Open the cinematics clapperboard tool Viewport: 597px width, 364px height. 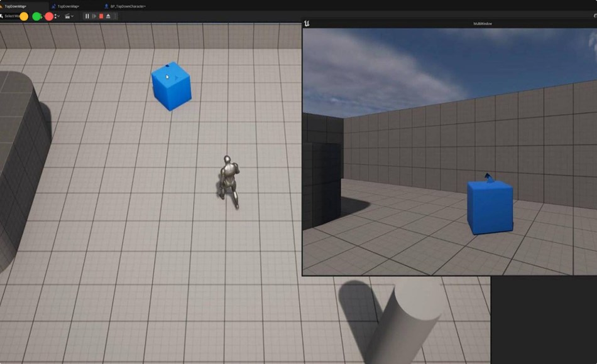coord(68,16)
